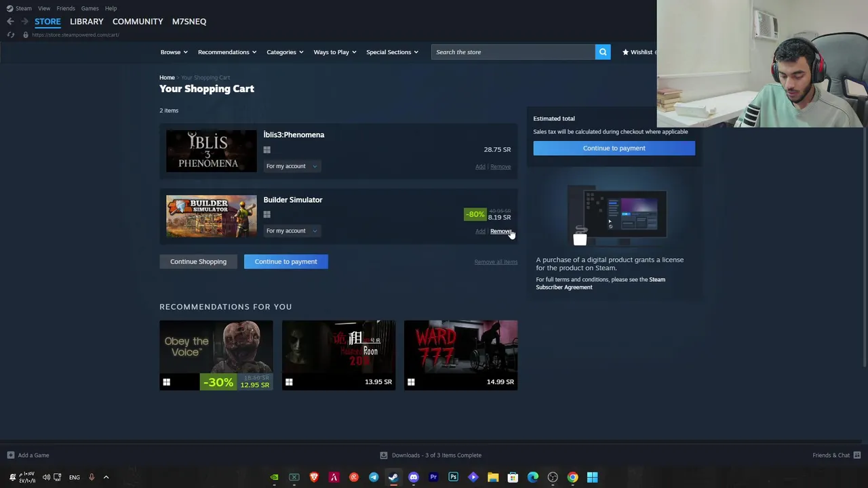Viewport: 868px width, 488px height.
Task: Open Builder Simulator game thumbnail
Action: pos(212,216)
